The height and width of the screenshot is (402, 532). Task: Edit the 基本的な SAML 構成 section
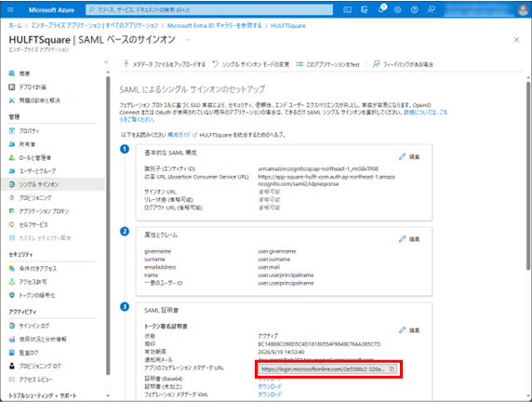[409, 156]
